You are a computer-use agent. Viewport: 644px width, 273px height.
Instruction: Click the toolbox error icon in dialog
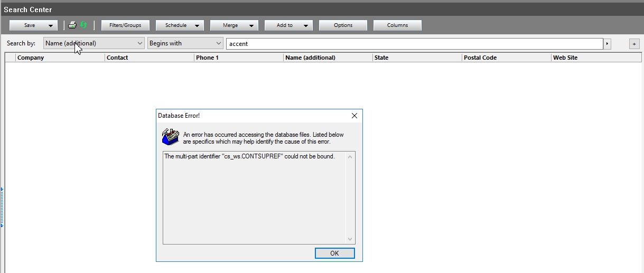pos(170,137)
